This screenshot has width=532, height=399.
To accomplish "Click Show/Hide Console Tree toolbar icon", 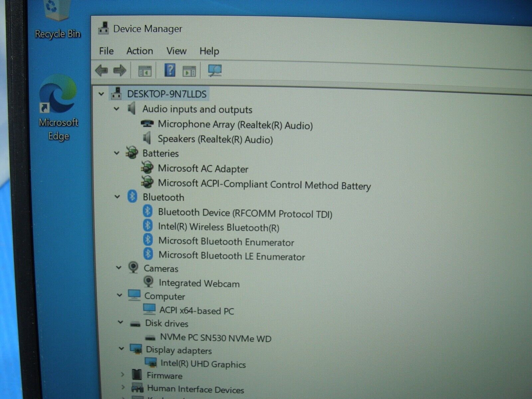I will click(x=145, y=71).
